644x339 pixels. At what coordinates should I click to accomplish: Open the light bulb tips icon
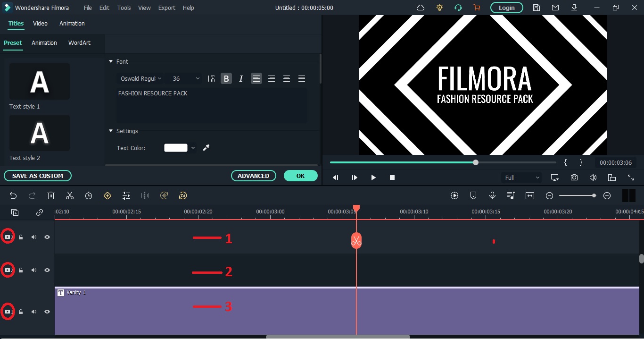pos(440,8)
